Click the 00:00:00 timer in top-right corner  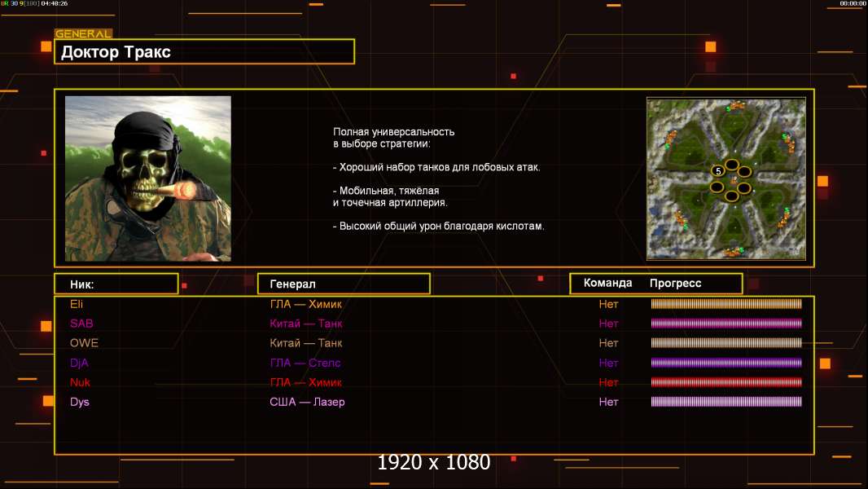[x=853, y=3]
